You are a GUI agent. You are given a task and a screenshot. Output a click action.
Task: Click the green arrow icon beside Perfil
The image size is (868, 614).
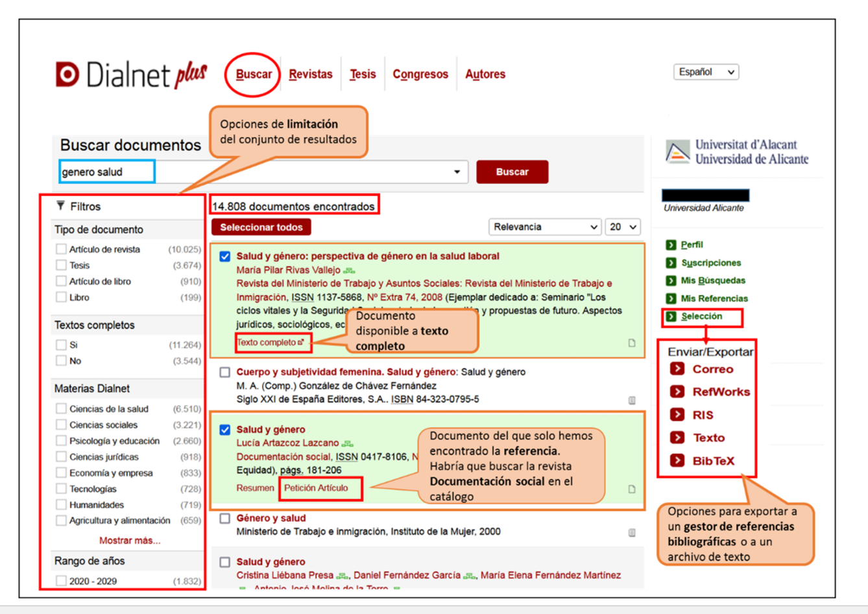671,245
